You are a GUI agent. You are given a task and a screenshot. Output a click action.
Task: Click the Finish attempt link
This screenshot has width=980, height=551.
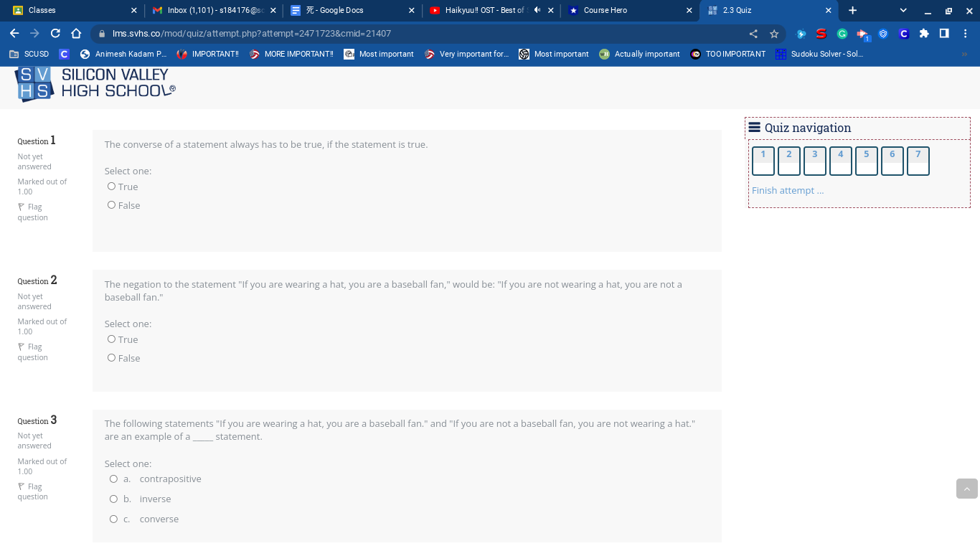[788, 190]
